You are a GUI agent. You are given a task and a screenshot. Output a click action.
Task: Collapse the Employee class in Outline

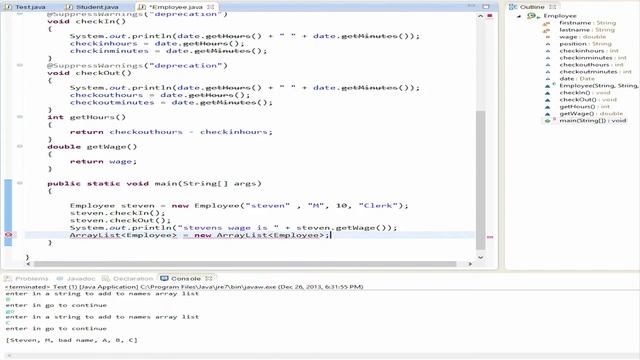(519, 16)
